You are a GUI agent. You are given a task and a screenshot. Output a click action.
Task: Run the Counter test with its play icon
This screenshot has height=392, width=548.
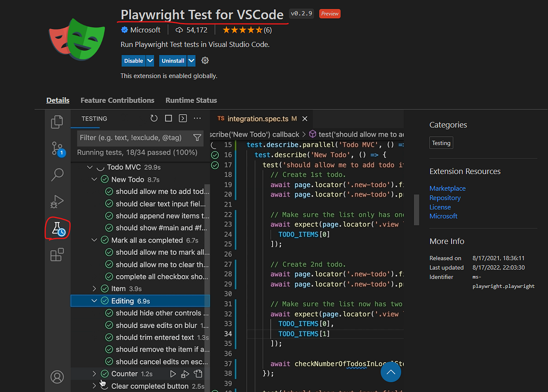(172, 373)
